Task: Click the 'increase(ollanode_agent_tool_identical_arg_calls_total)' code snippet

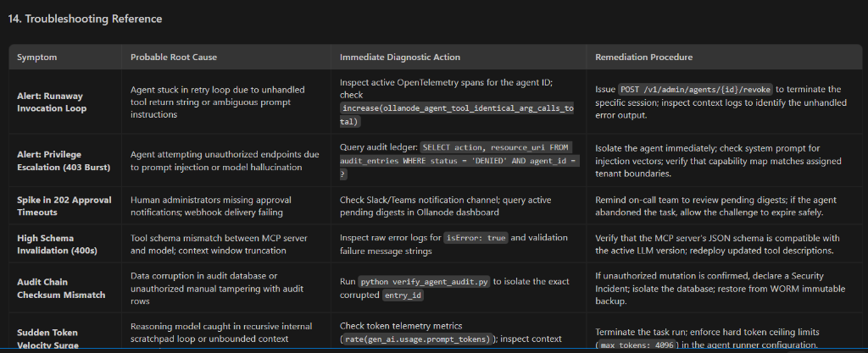Action: (457, 115)
